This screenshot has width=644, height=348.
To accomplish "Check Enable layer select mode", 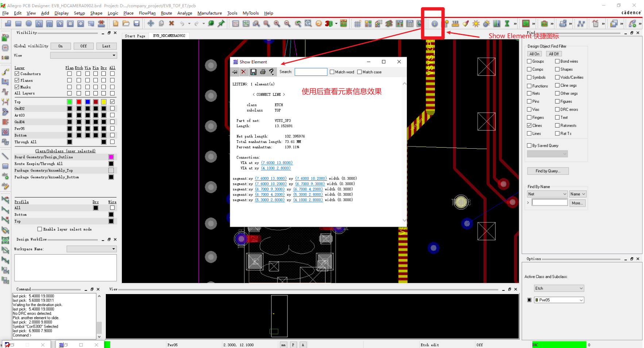I will coord(40,229).
